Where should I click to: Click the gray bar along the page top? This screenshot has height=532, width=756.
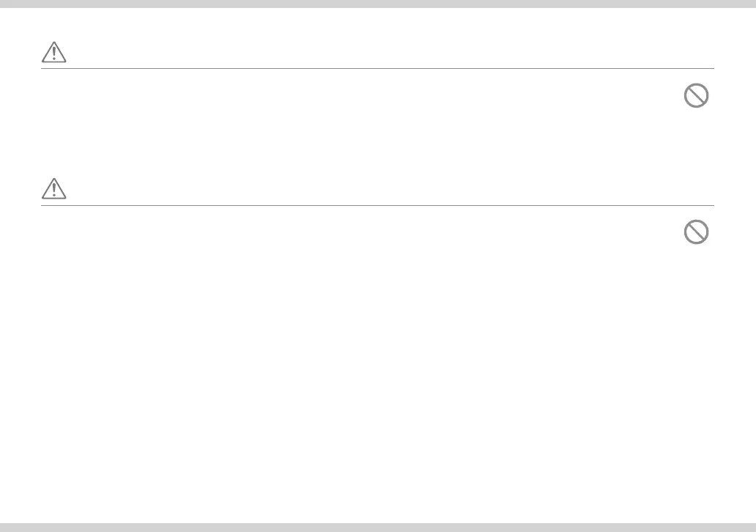[378, 4]
